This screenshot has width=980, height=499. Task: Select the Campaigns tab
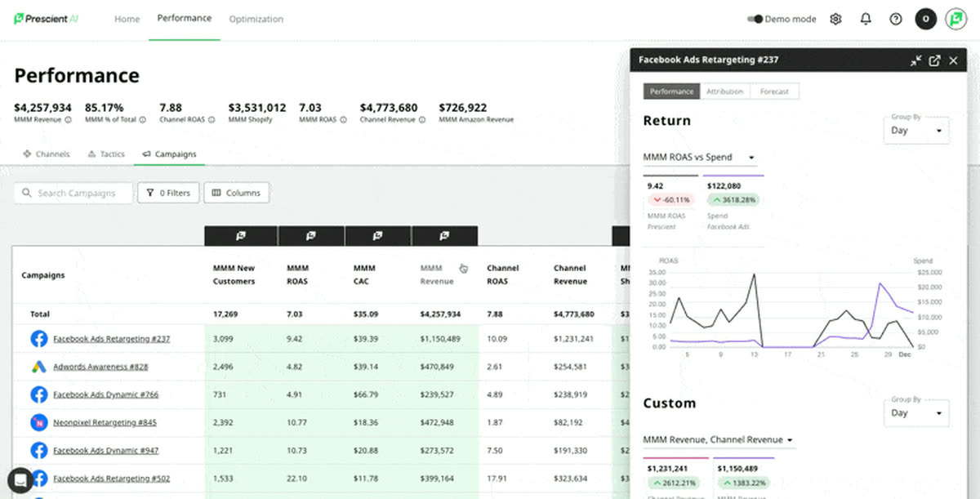point(169,154)
